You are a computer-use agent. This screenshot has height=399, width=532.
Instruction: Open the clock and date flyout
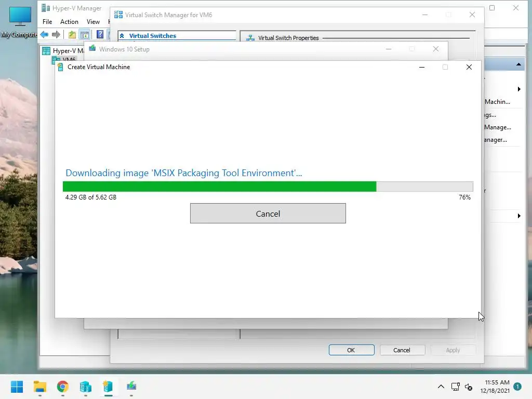tap(495, 387)
